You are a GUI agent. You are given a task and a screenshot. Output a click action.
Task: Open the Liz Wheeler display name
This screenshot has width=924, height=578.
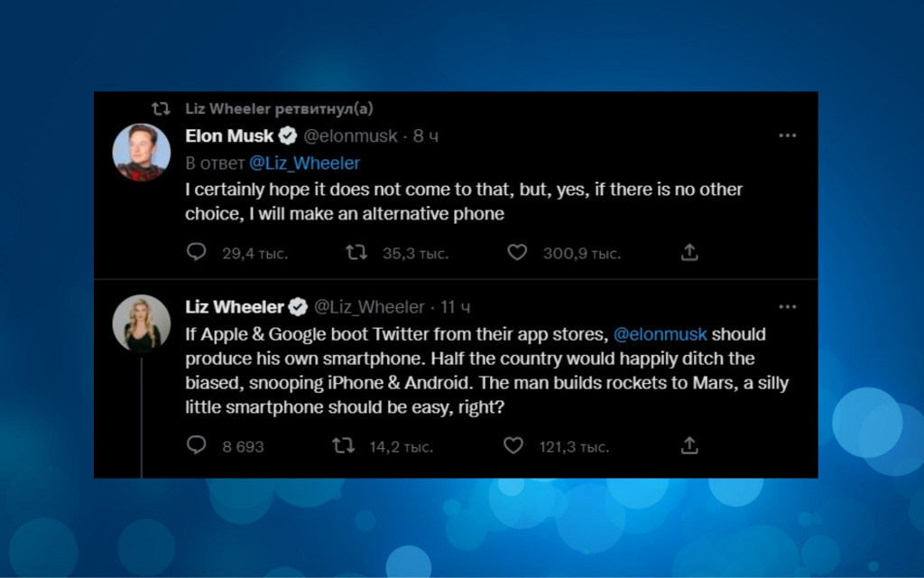tap(235, 307)
